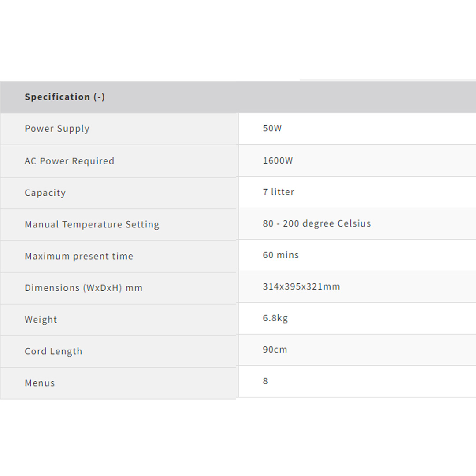Image resolution: width=476 pixels, height=476 pixels.
Task: Click the Menus value 8
Action: point(265,381)
